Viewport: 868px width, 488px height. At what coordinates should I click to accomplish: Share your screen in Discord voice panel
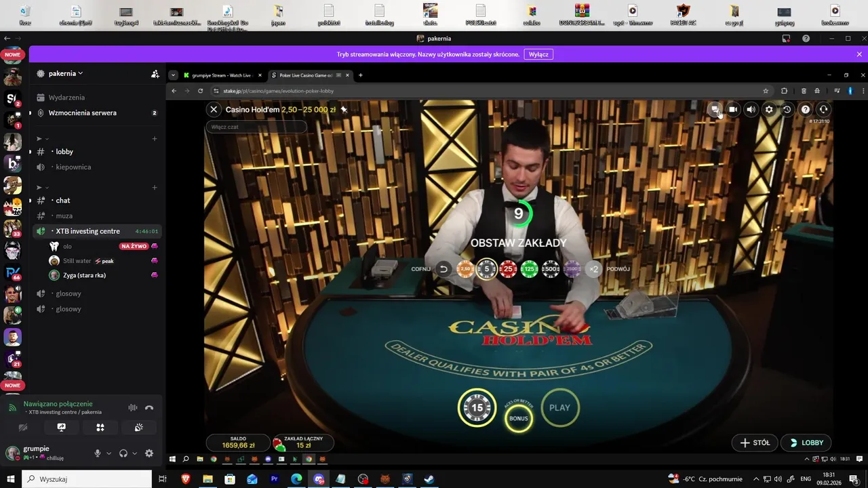[62, 428]
